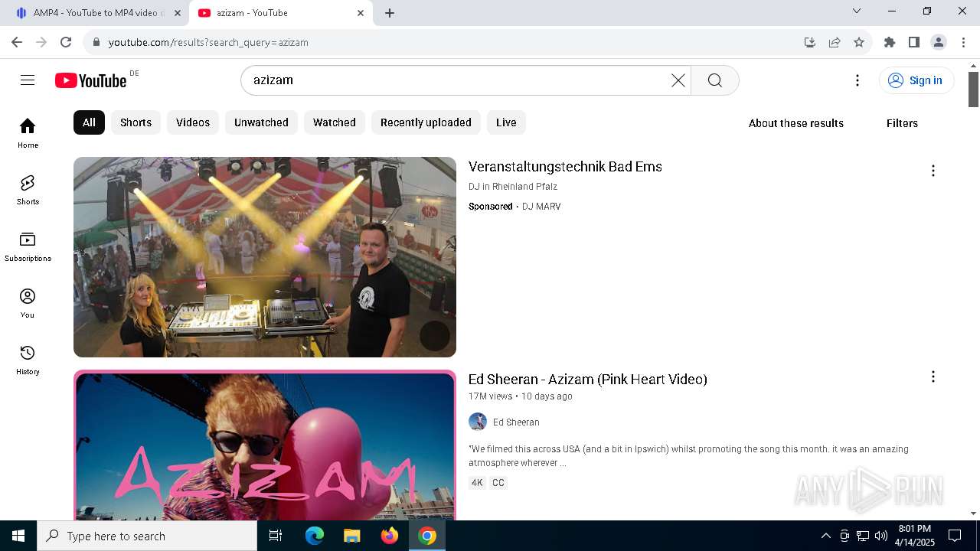
Task: Install app icon in address bar
Action: (x=810, y=42)
